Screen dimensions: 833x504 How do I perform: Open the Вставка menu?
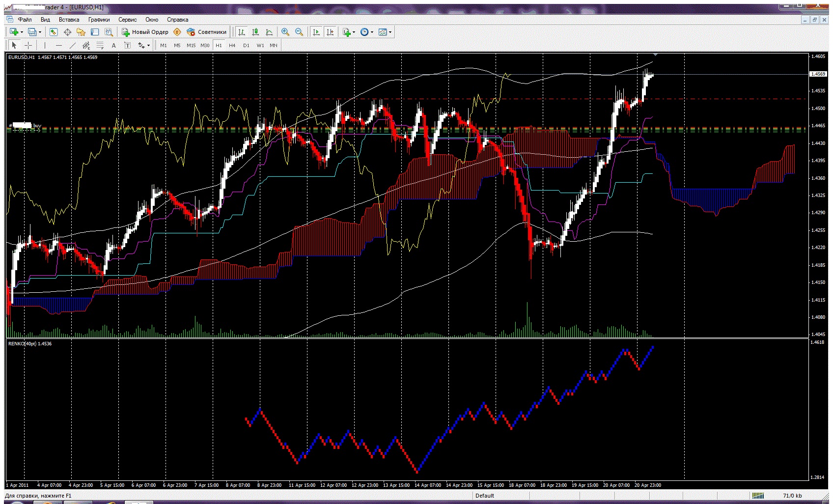coord(69,20)
